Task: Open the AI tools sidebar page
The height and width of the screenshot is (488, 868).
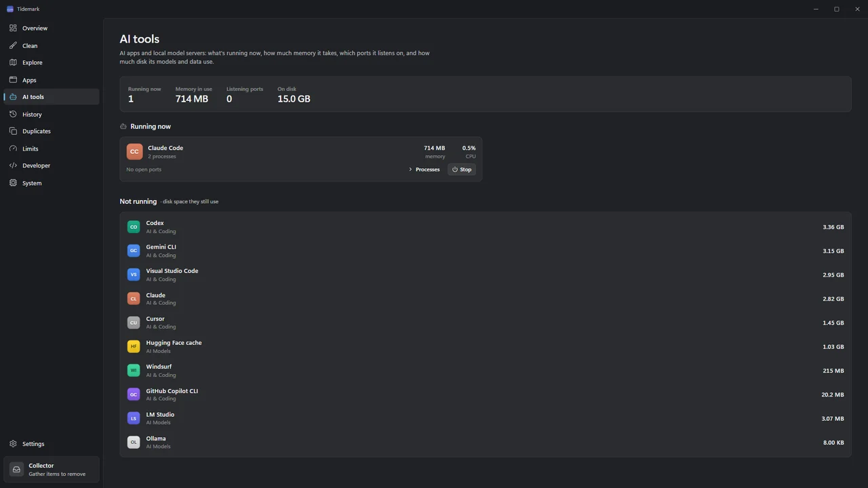Action: click(x=52, y=97)
